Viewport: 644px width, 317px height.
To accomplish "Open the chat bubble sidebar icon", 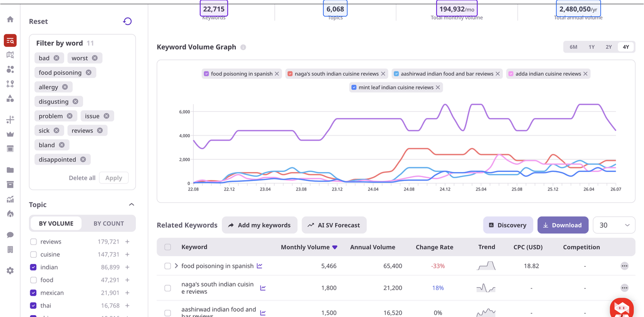I will click(10, 235).
